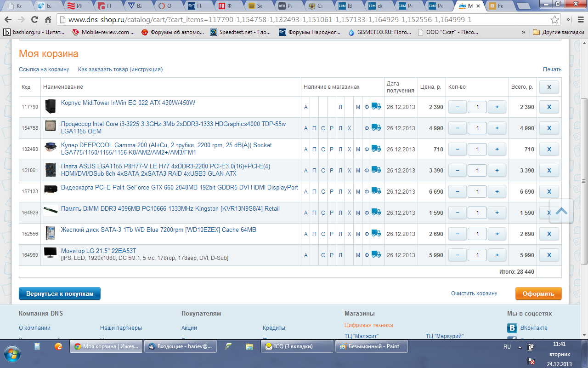Increase quantity of Kingston DDR3 memory
This screenshot has height=368, width=588.
(497, 213)
